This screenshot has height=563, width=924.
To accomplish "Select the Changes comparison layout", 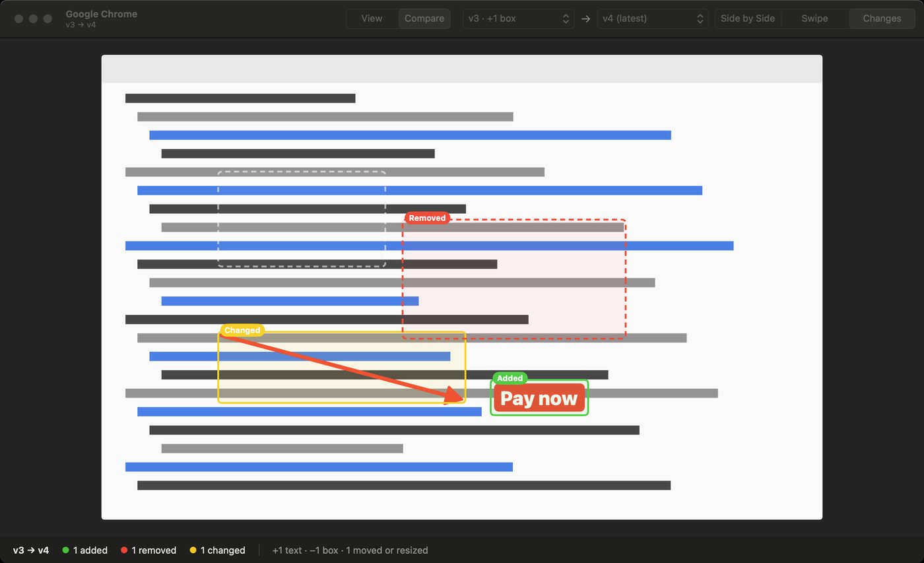I will [882, 18].
